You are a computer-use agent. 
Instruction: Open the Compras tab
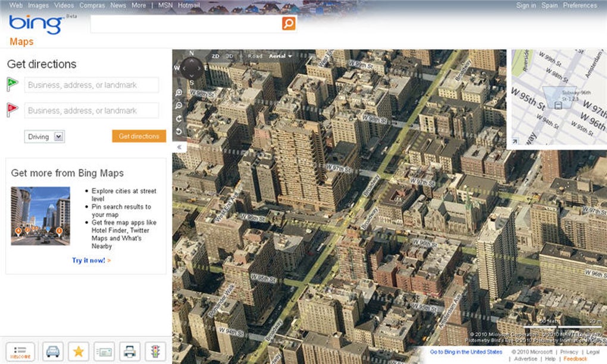(x=92, y=5)
